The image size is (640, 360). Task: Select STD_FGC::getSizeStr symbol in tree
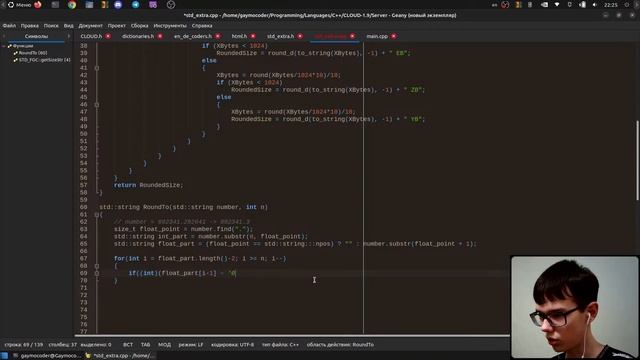(44, 60)
